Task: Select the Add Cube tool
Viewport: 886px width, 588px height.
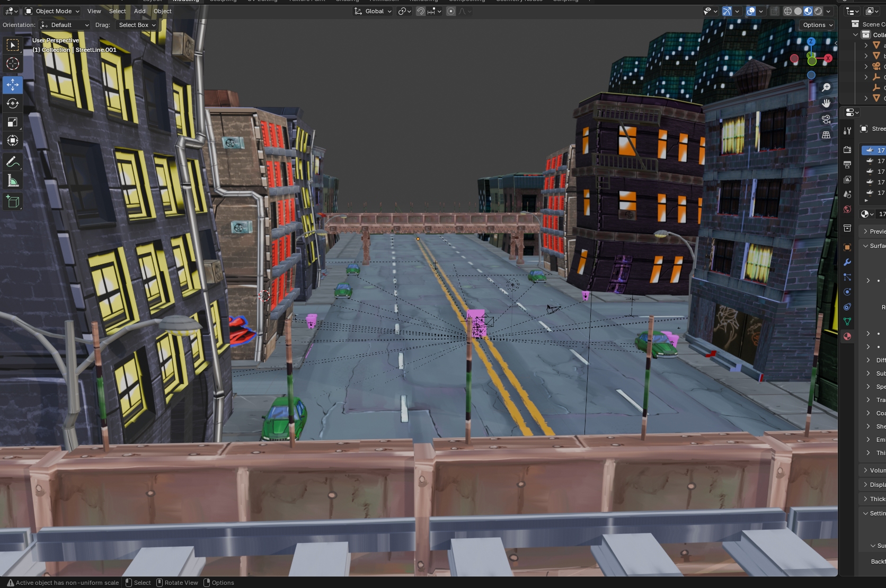Action: 13,202
